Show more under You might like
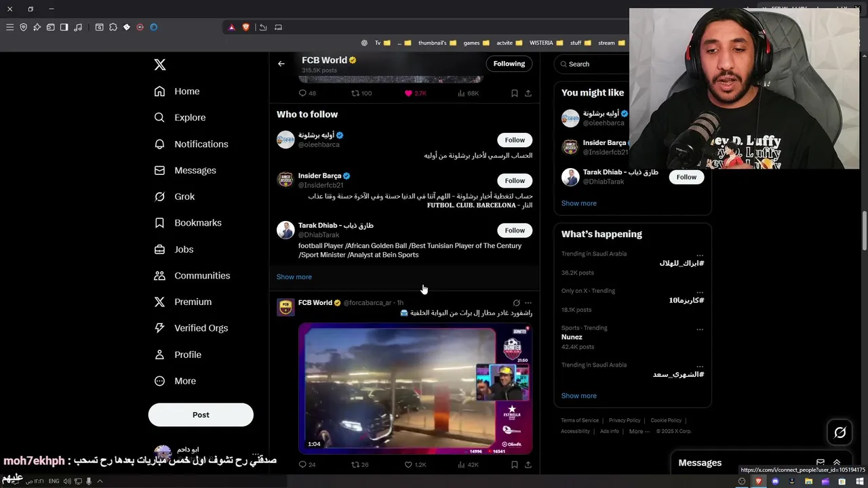Image resolution: width=868 pixels, height=488 pixels. pyautogui.click(x=579, y=203)
